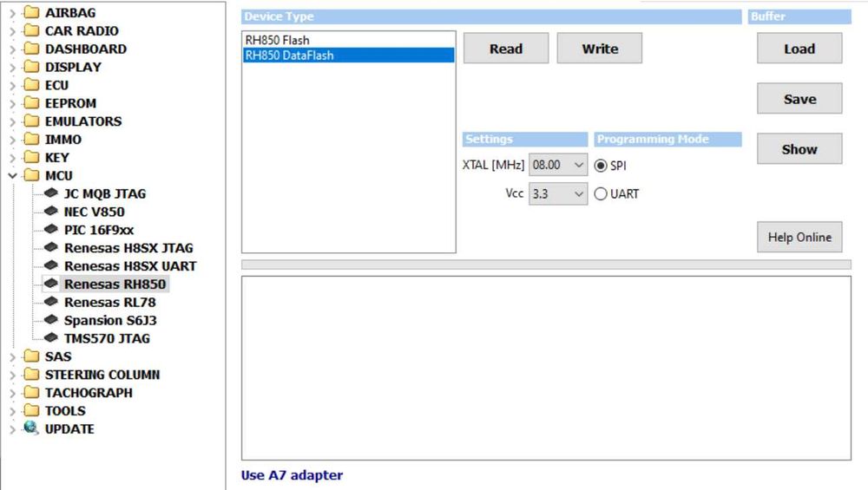This screenshot has width=868, height=490.
Task: Select the PIC 16F9xx tree item
Action: (x=99, y=230)
